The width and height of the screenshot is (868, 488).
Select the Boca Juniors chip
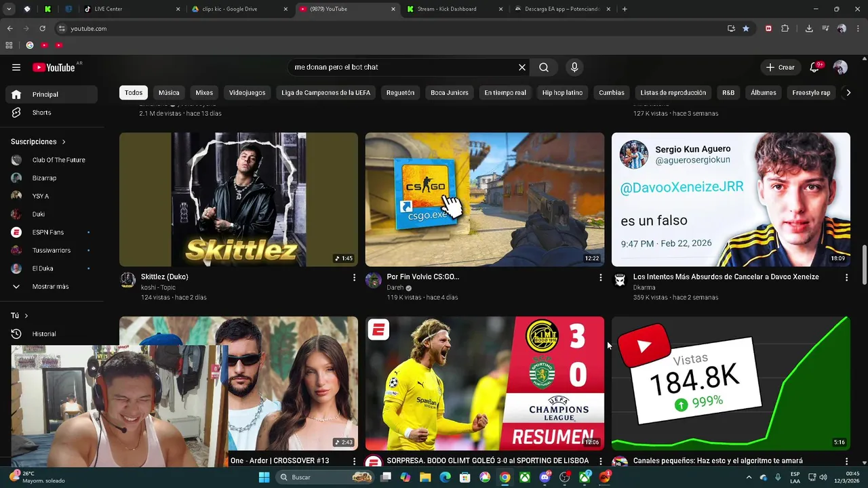coord(450,93)
